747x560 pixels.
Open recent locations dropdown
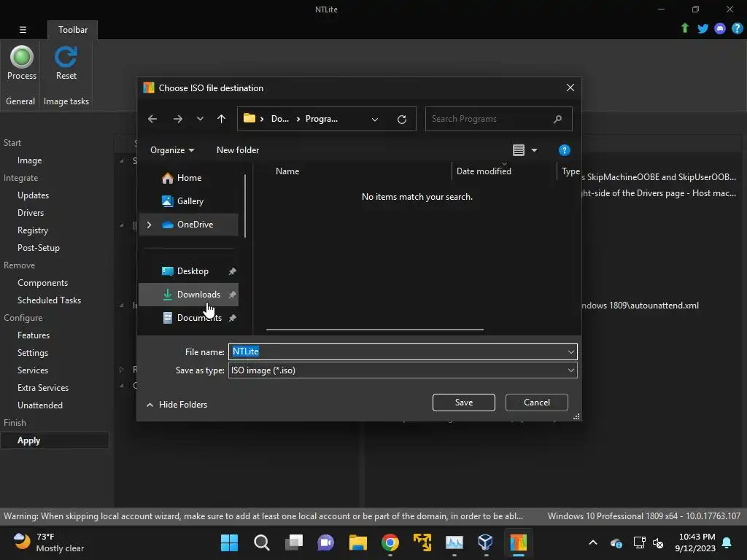pos(200,119)
